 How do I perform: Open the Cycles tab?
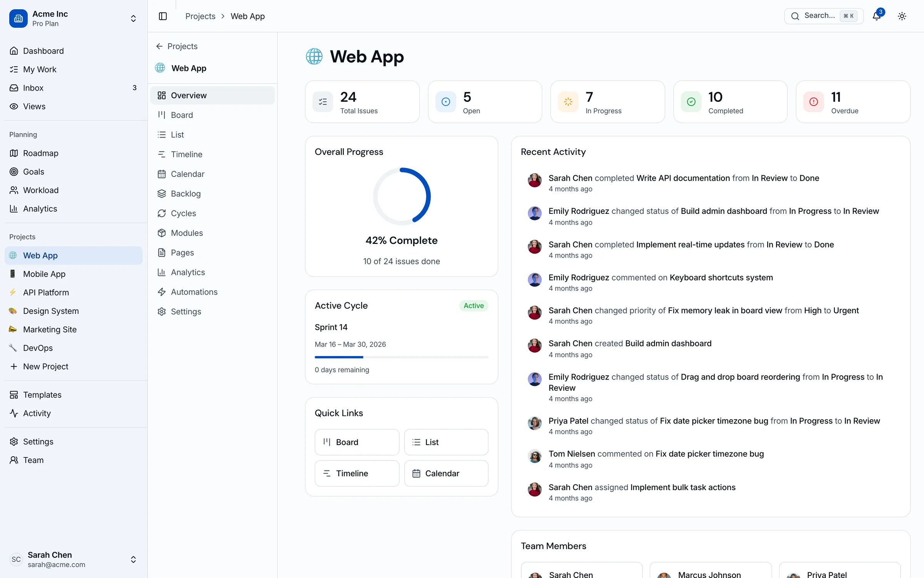[213, 213]
